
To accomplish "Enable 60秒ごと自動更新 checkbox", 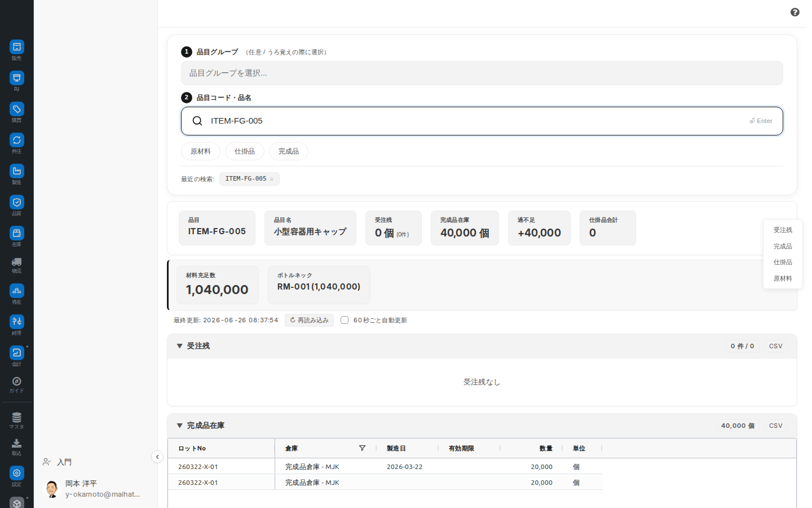I will pyautogui.click(x=345, y=320).
